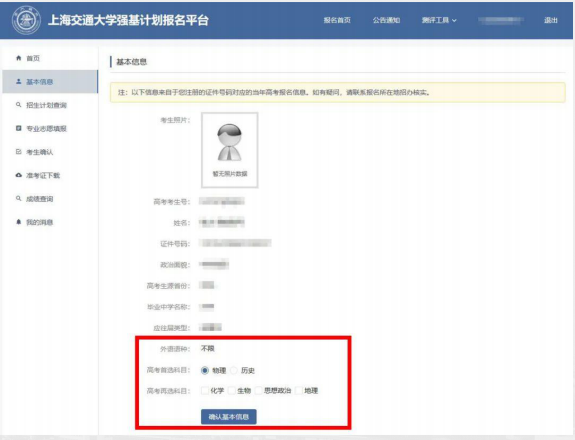Select 基本信息 sidebar item
This screenshot has width=575, height=440.
(x=50, y=81)
